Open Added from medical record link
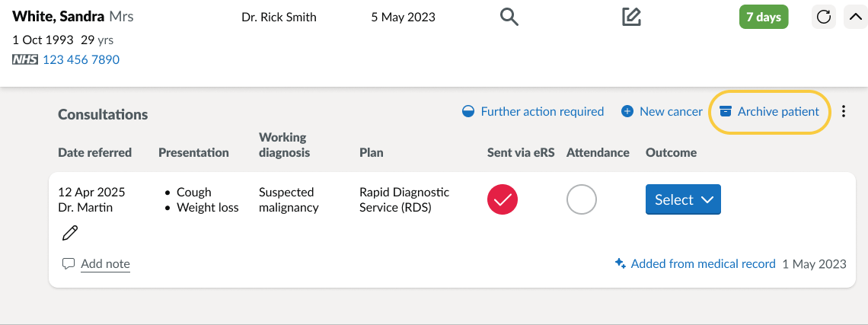 point(703,263)
